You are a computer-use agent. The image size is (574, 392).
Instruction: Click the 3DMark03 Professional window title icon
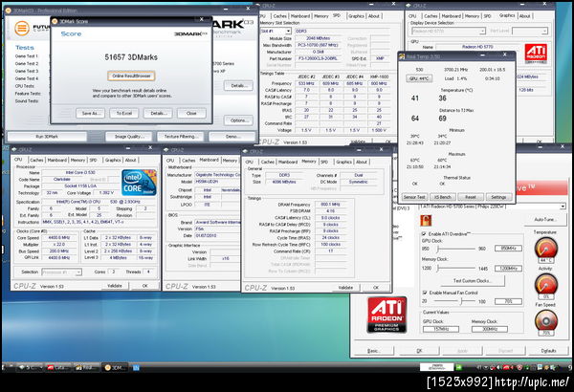pyautogui.click(x=9, y=11)
